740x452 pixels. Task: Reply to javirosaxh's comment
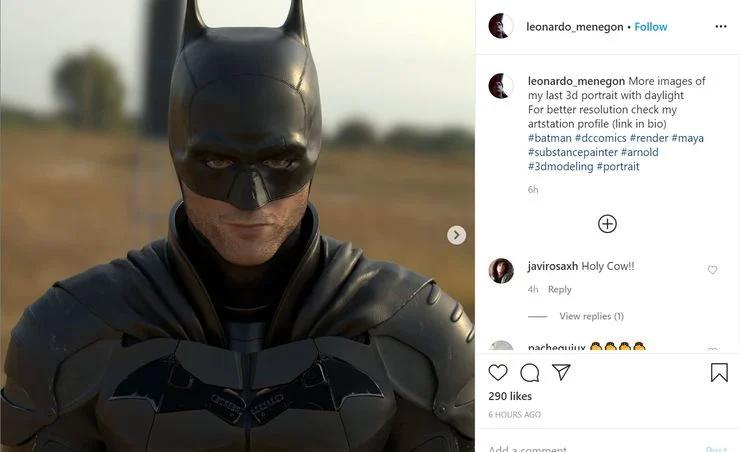click(560, 290)
